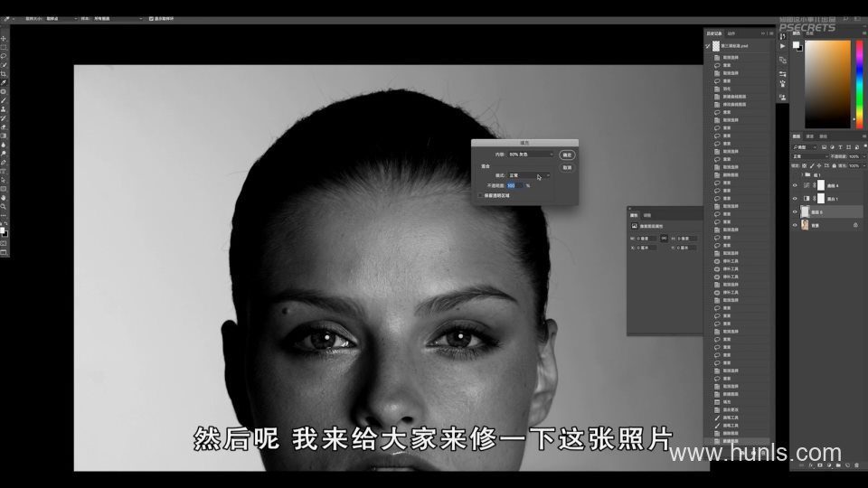The height and width of the screenshot is (488, 868).
Task: Switch to the Paths panel tab
Action: [x=823, y=136]
